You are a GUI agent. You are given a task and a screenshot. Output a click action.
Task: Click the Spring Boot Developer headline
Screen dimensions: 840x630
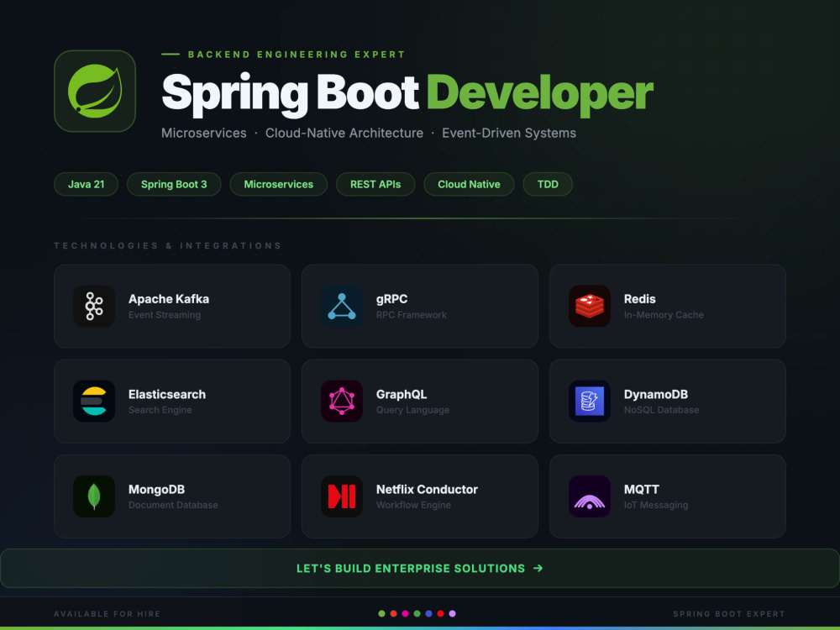point(407,94)
